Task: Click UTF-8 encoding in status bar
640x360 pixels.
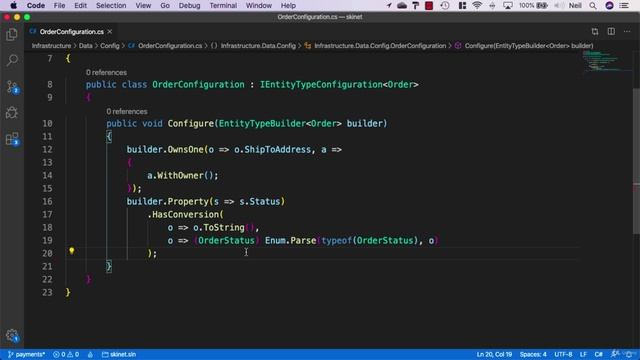Action: pos(563,354)
